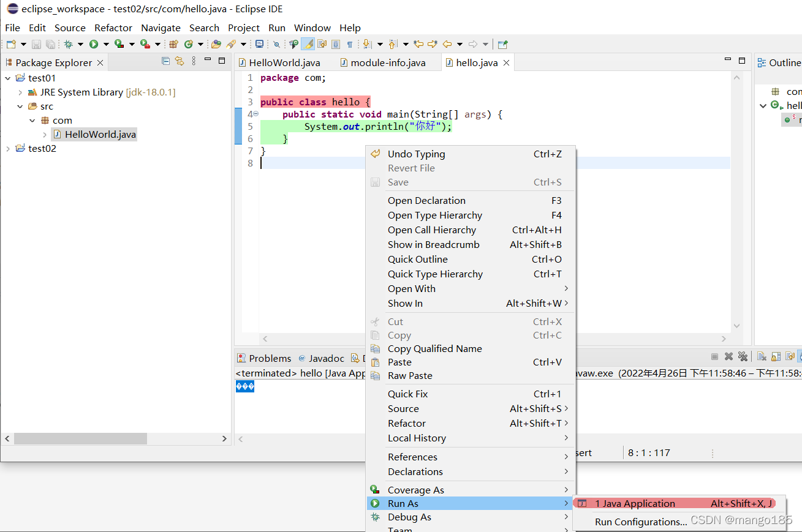Click the New file wizard toolbar icon
The width and height of the screenshot is (802, 532).
12,44
